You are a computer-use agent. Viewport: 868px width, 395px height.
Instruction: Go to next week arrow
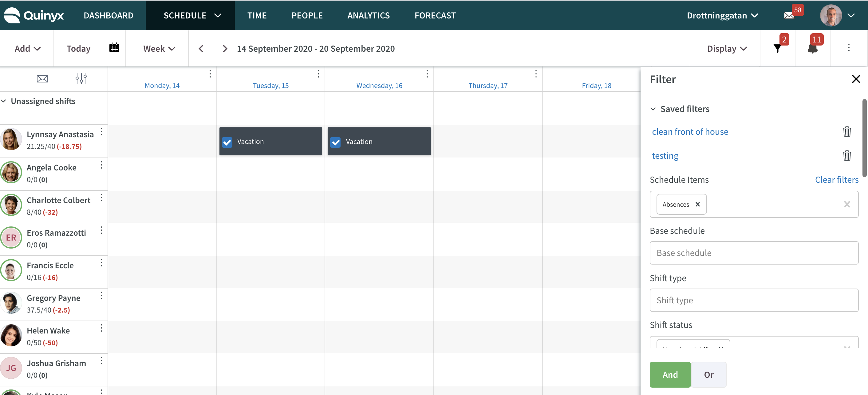coord(225,49)
